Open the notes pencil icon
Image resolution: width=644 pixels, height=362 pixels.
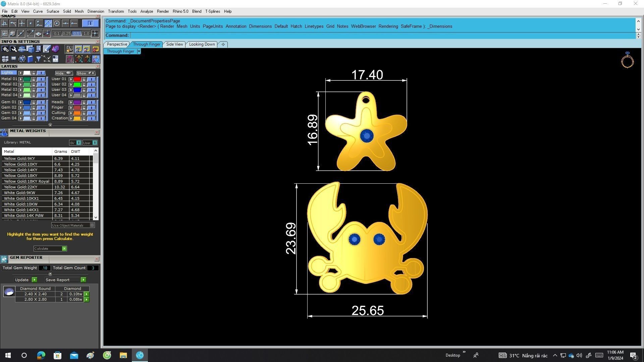coord(47,49)
